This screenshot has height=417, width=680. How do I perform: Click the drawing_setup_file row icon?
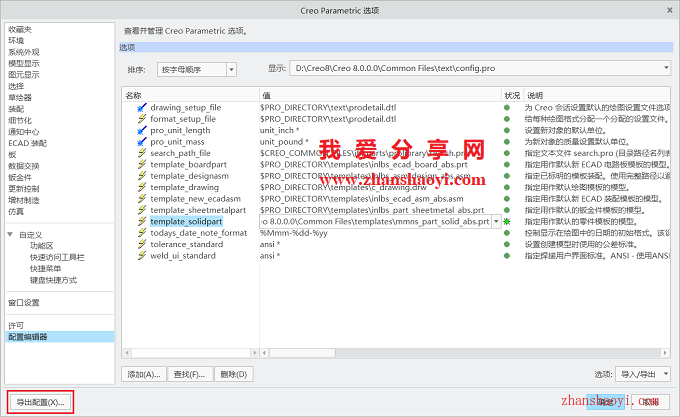click(141, 108)
